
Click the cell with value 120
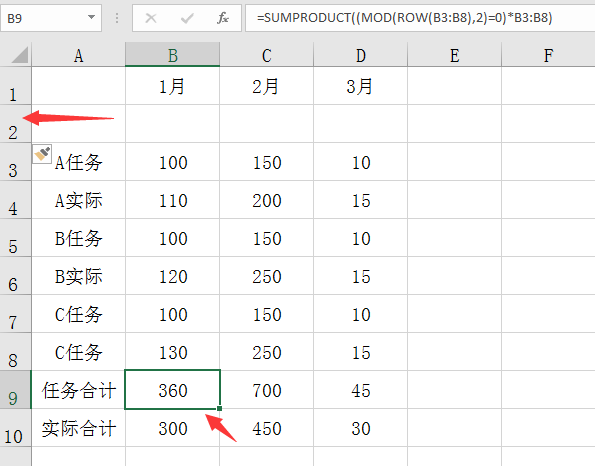(x=173, y=276)
